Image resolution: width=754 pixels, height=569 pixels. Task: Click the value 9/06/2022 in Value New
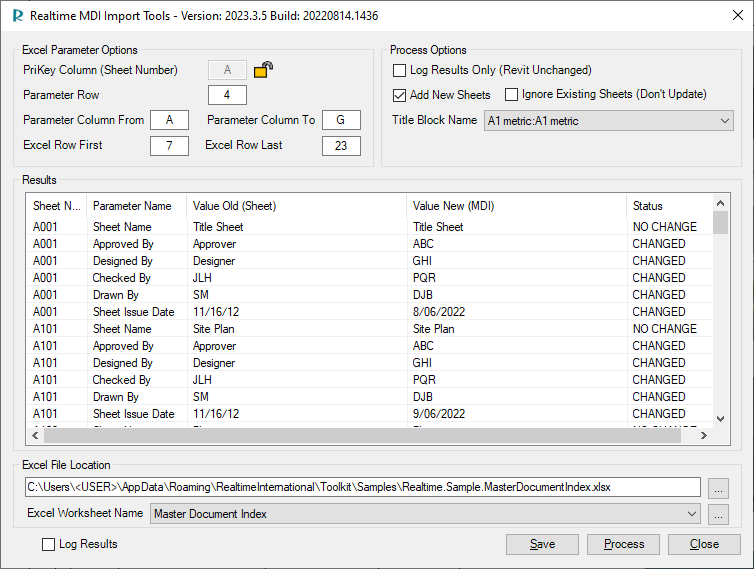439,414
